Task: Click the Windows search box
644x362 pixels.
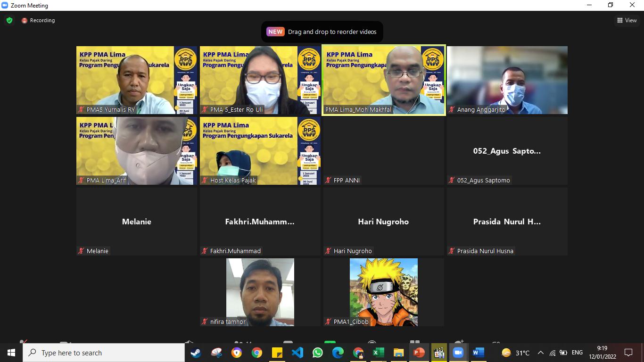Action: click(x=104, y=353)
